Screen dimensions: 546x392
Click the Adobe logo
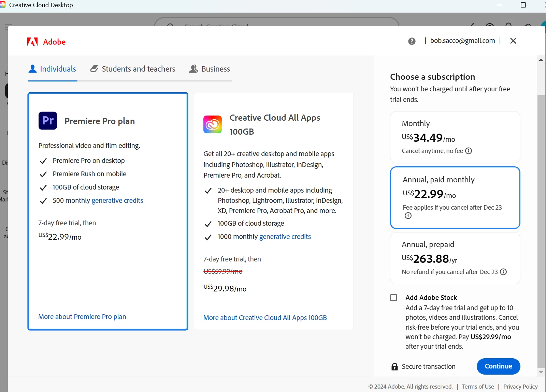[46, 42]
